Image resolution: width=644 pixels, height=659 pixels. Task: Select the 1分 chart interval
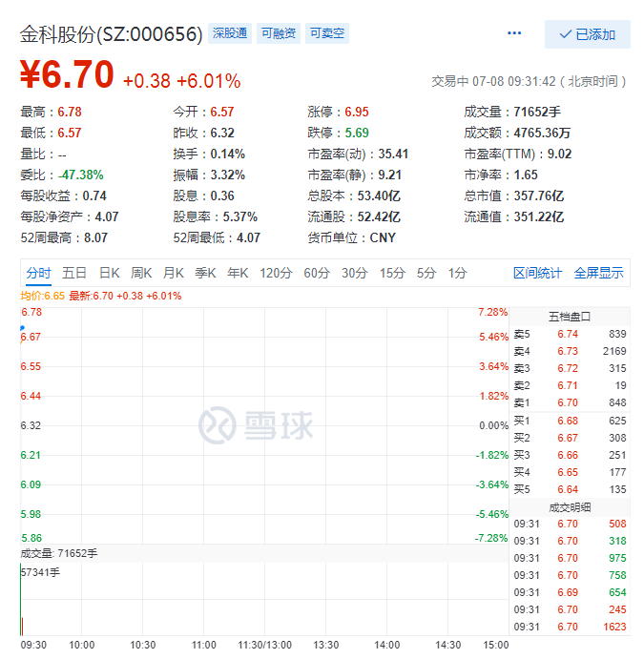(457, 273)
